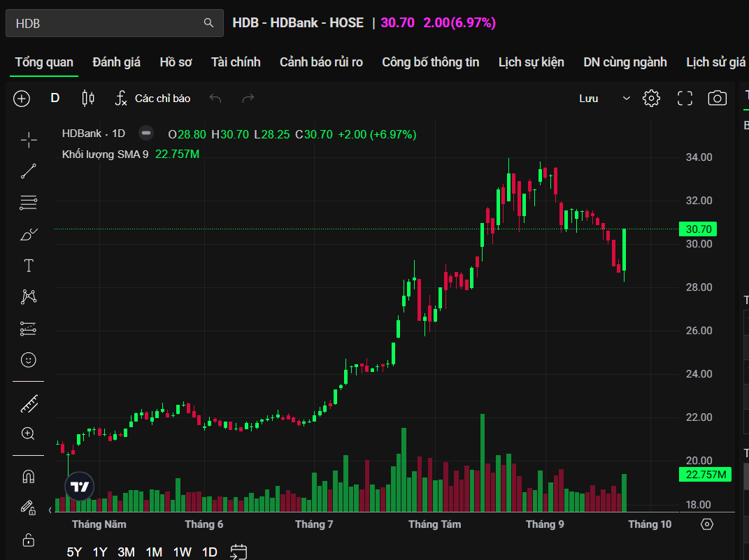Set chart range to 1M
This screenshot has height=560, width=749.
154,552
